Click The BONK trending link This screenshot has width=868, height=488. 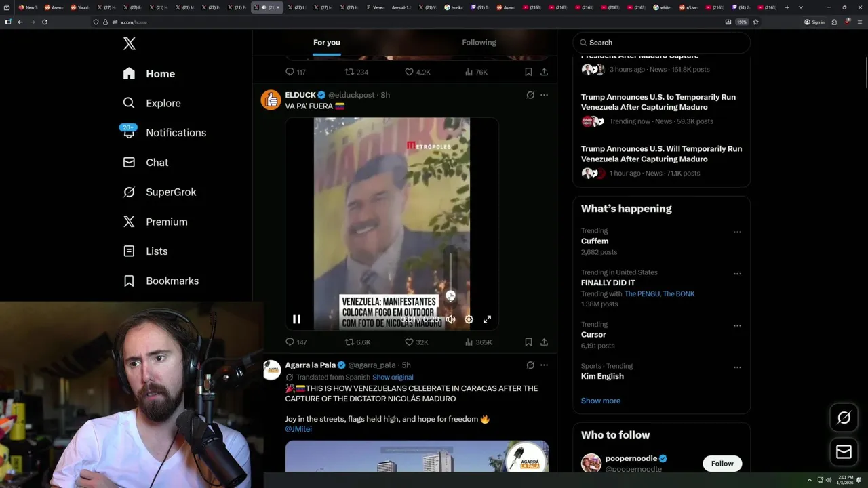tap(679, 294)
